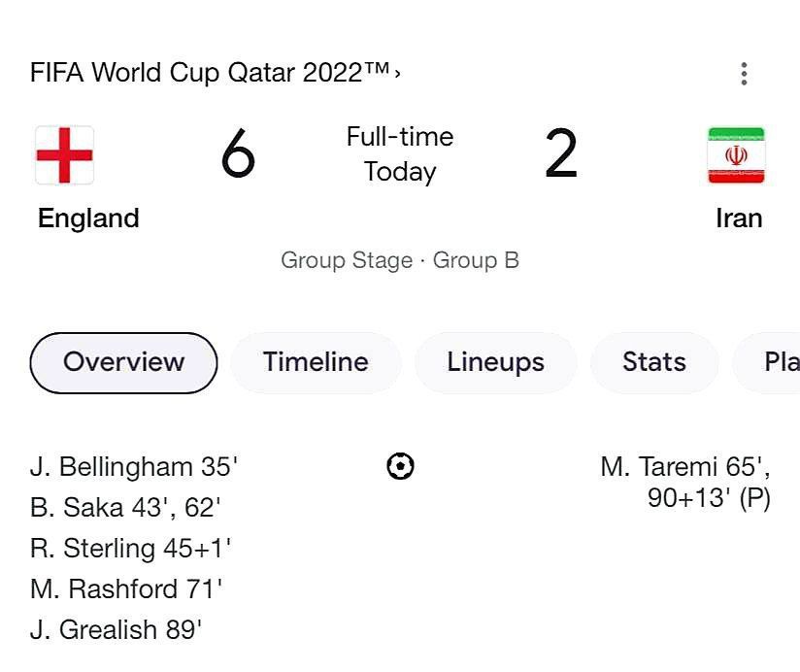Open the Lineups tab
800x672 pixels.
tap(495, 363)
